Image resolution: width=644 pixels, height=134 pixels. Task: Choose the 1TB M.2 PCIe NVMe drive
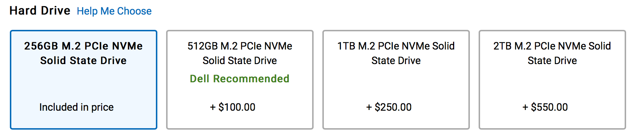pyautogui.click(x=396, y=80)
